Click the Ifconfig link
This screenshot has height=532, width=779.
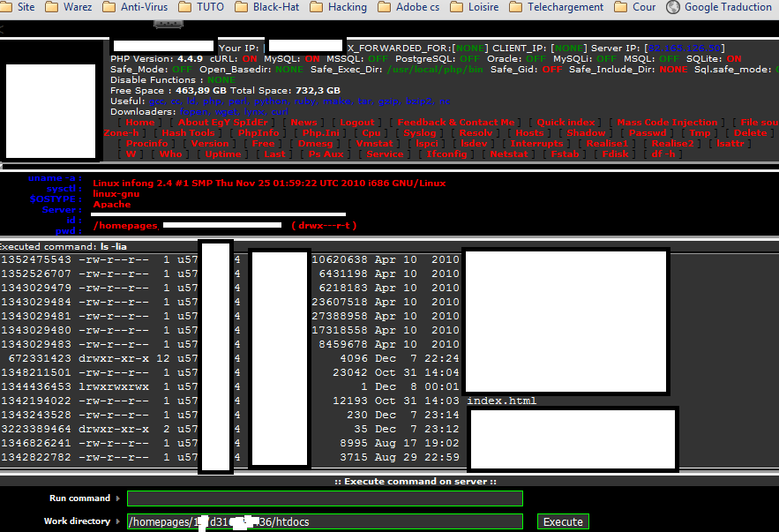point(446,154)
